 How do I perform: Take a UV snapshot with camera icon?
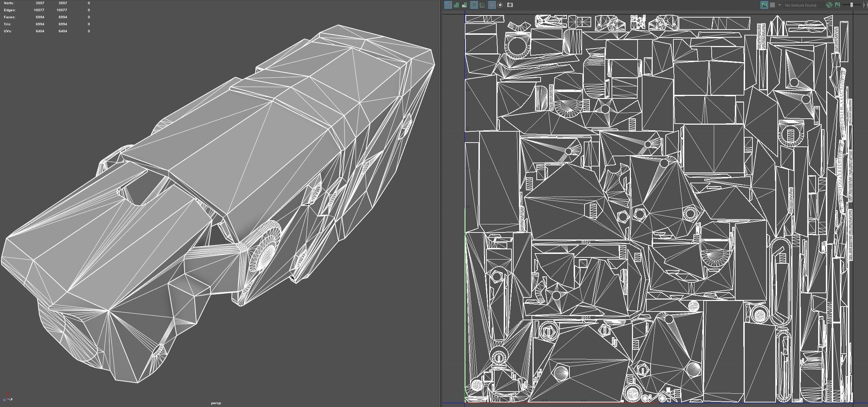pos(510,5)
